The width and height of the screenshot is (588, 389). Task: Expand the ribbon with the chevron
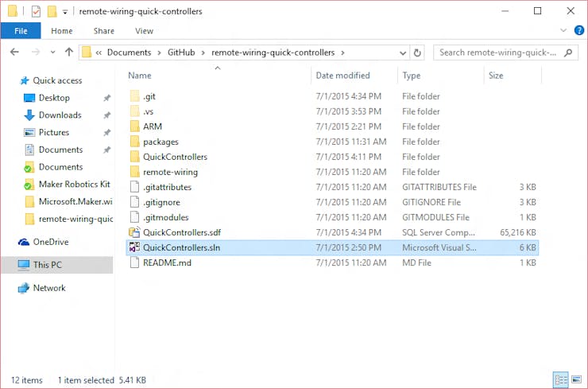563,30
